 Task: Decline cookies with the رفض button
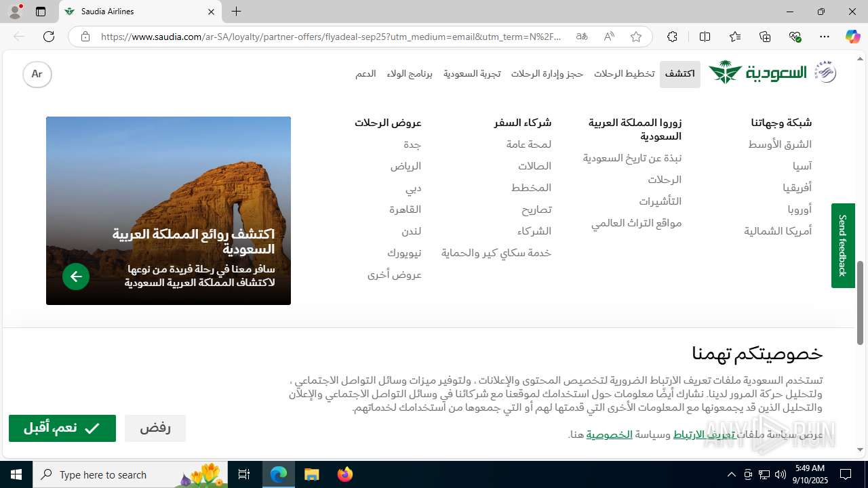point(155,428)
